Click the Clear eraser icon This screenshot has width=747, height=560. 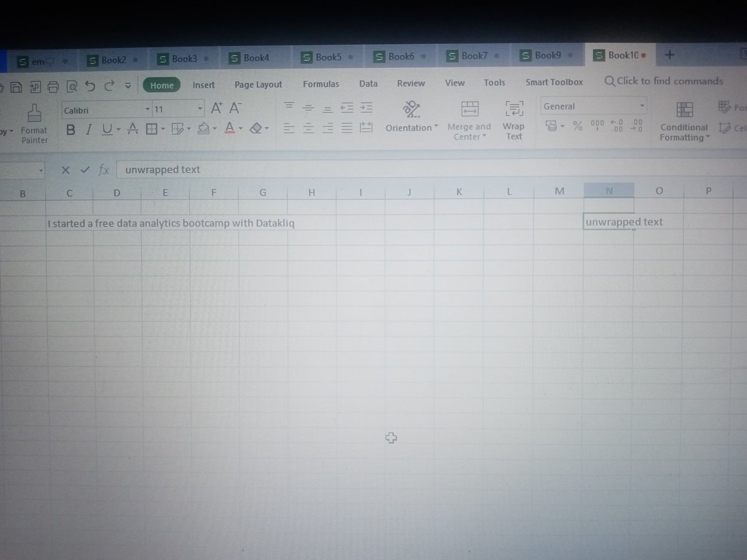pos(255,128)
